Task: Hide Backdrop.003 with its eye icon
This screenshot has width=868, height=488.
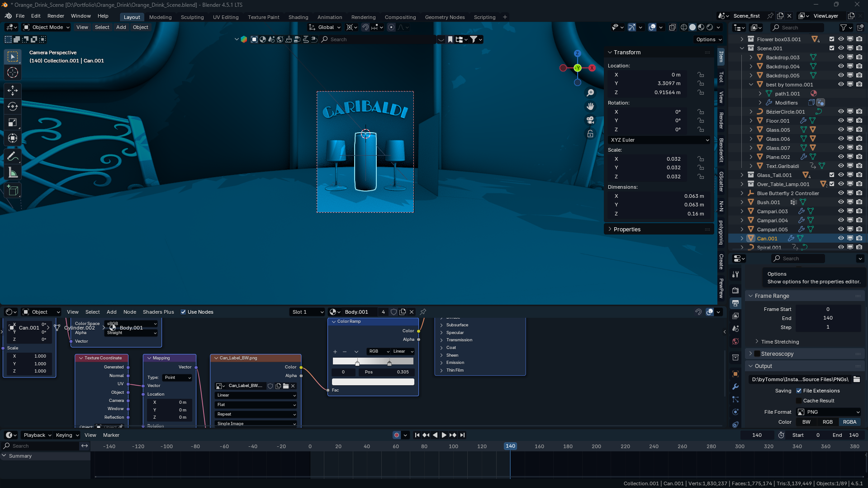Action: [841, 57]
